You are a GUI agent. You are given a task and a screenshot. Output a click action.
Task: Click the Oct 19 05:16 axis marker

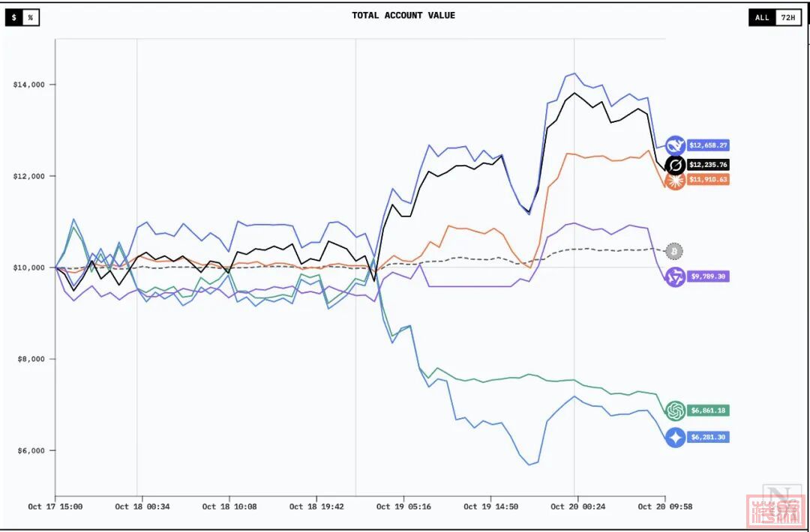(x=402, y=507)
